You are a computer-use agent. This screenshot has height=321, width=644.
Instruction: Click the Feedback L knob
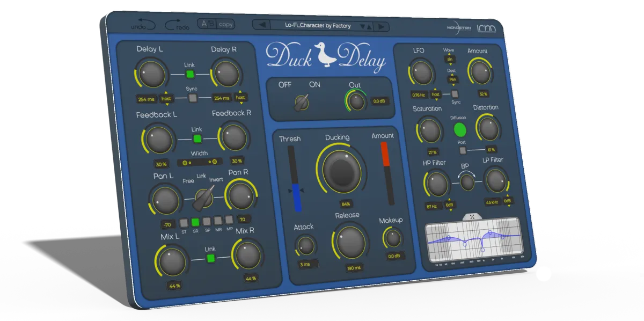(159, 140)
